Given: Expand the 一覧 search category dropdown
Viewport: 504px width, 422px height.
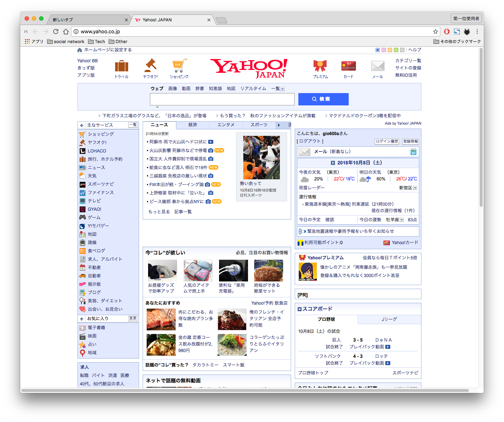Looking at the screenshot, I should coord(283,89).
